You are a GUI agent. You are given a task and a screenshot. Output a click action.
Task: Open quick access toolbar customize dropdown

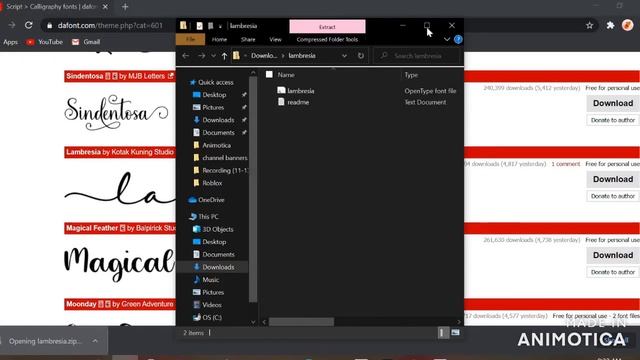click(x=220, y=26)
